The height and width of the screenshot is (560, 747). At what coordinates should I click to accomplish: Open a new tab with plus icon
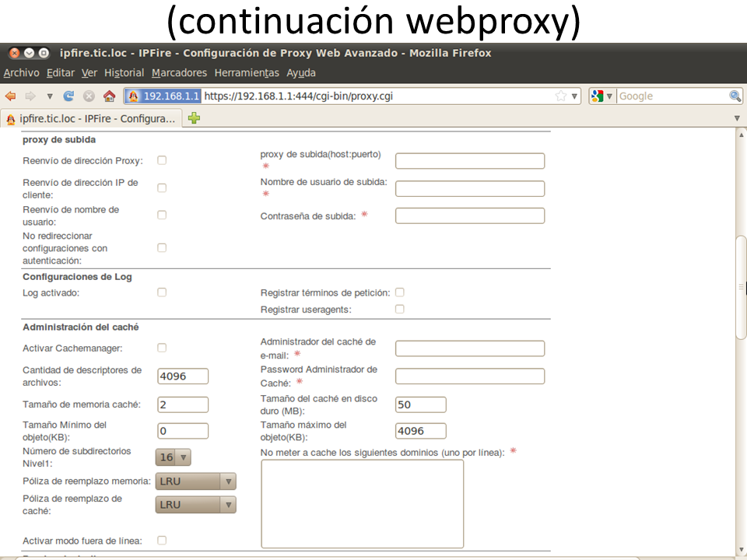click(x=194, y=118)
